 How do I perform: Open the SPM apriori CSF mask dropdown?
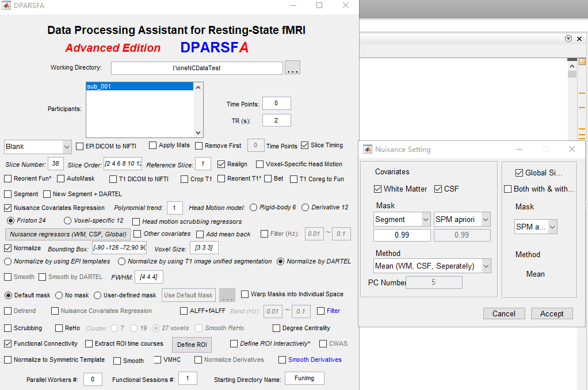(462, 219)
